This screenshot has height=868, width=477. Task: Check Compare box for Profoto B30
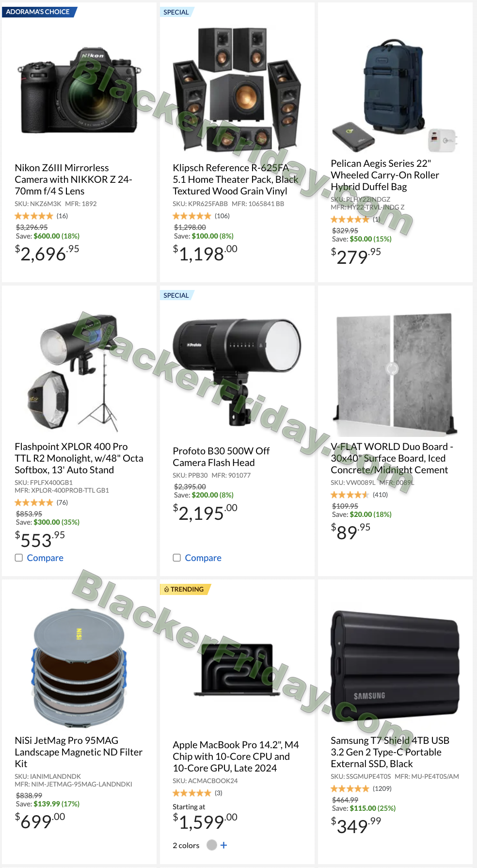(x=177, y=558)
